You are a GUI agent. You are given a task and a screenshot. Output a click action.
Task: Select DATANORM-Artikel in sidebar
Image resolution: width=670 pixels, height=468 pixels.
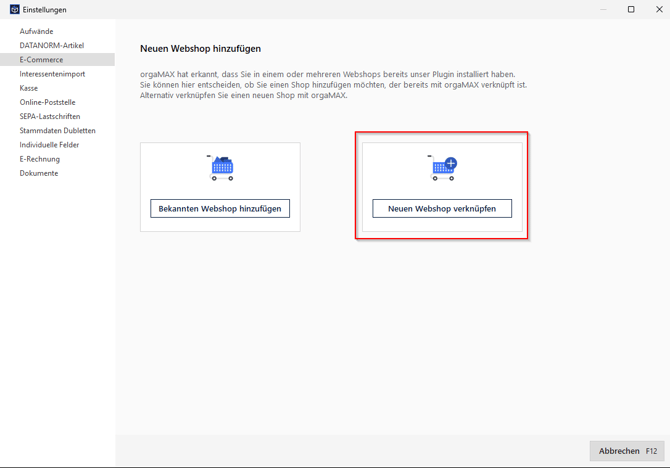pyautogui.click(x=51, y=45)
